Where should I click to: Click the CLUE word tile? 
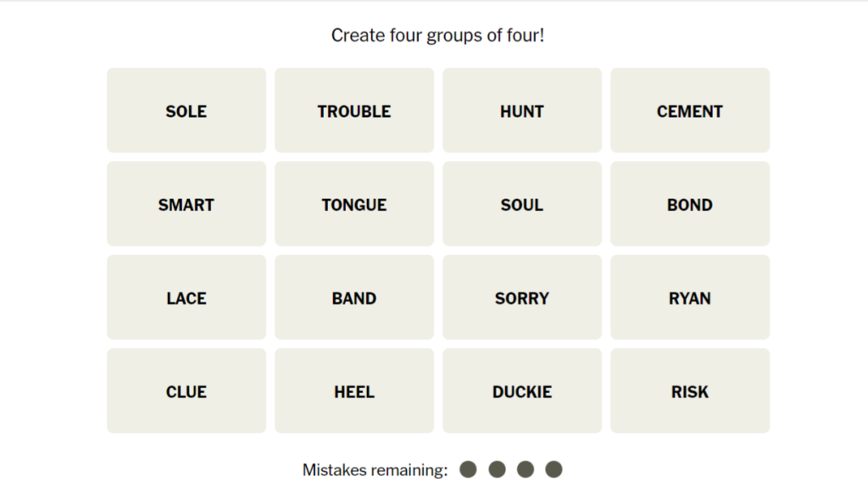coord(186,391)
